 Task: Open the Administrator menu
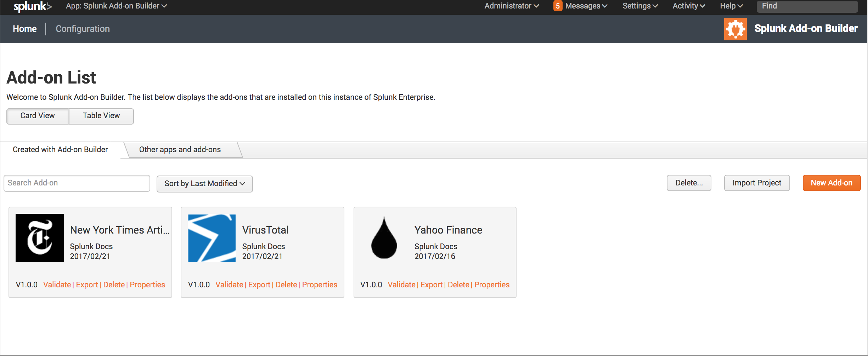click(512, 6)
